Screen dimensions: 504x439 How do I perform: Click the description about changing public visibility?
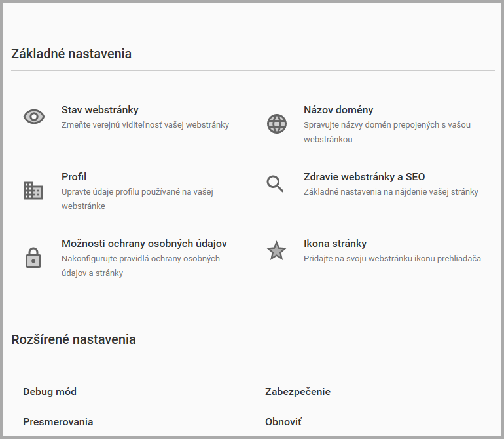tap(145, 124)
